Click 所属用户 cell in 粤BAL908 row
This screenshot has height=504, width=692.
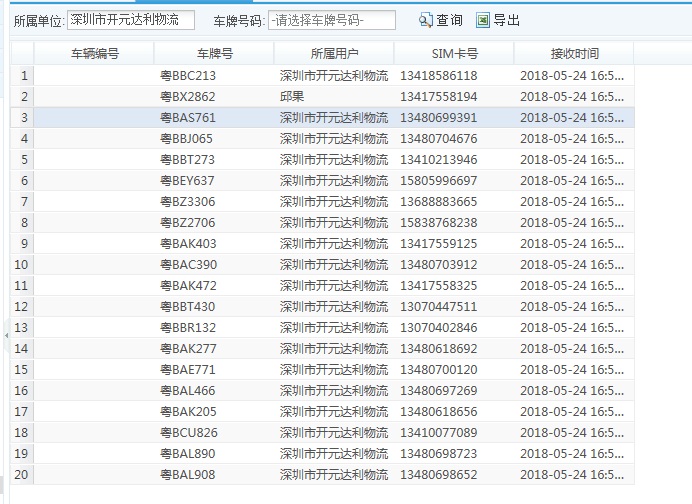[x=334, y=475]
